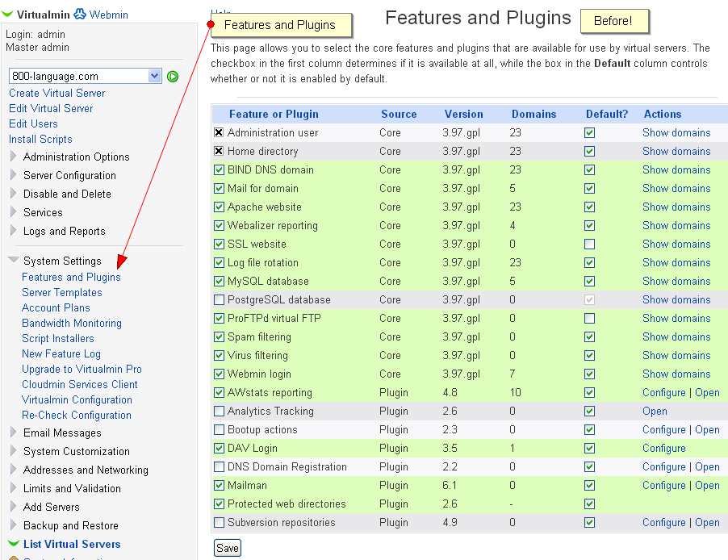Uncheck Webalizer reporting feature checkbox
Image resolution: width=728 pixels, height=560 pixels.
pos(220,226)
